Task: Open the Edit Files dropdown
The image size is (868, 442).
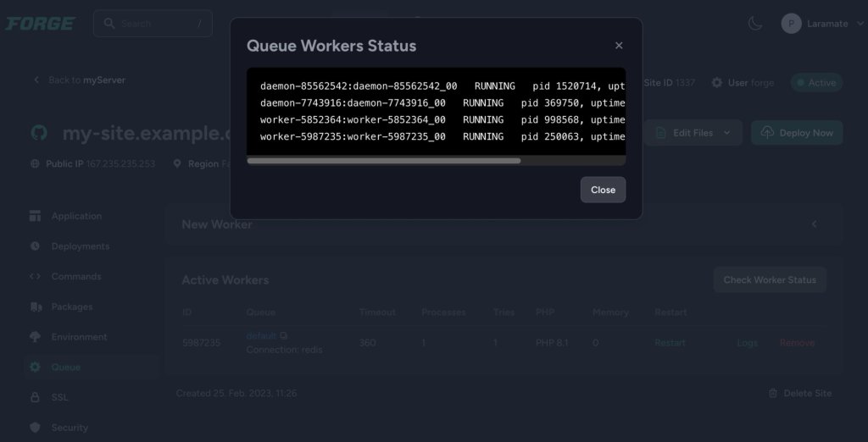Action: 693,133
